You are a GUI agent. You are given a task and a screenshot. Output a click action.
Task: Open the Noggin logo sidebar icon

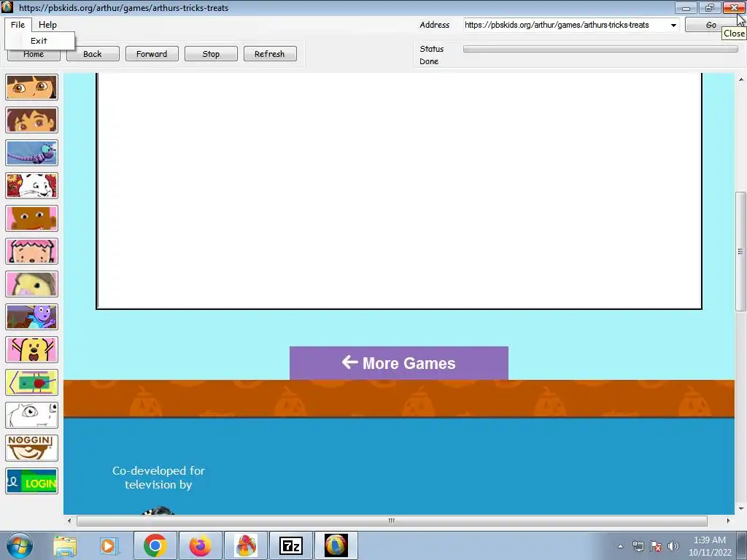coord(32,448)
